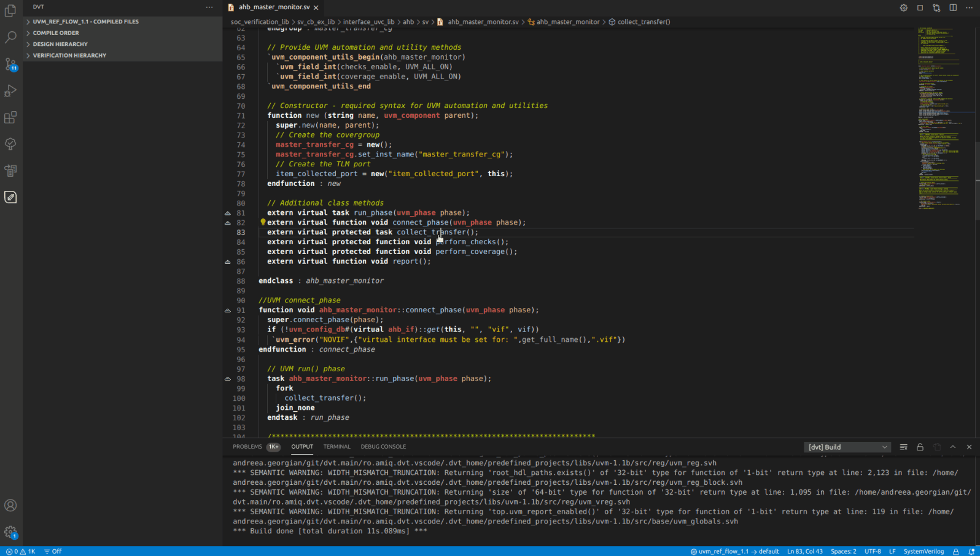Screen dimensions: 980x556
Task: Toggle the filter Off status bar item
Action: (x=53, y=551)
